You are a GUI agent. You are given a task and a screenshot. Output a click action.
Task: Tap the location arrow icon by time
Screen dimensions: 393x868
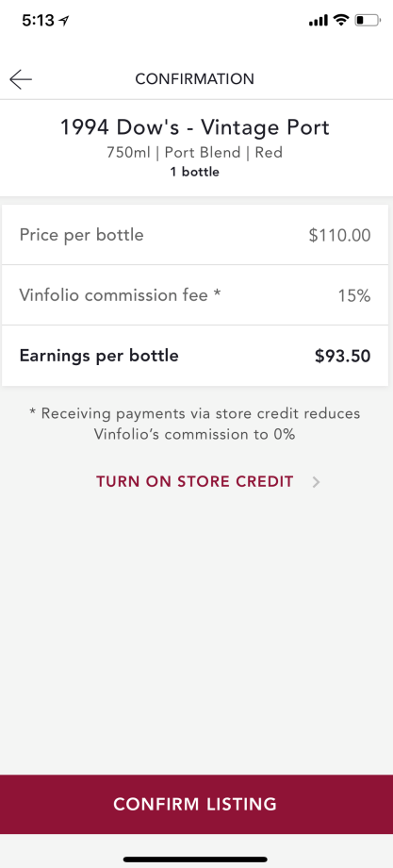click(x=65, y=21)
